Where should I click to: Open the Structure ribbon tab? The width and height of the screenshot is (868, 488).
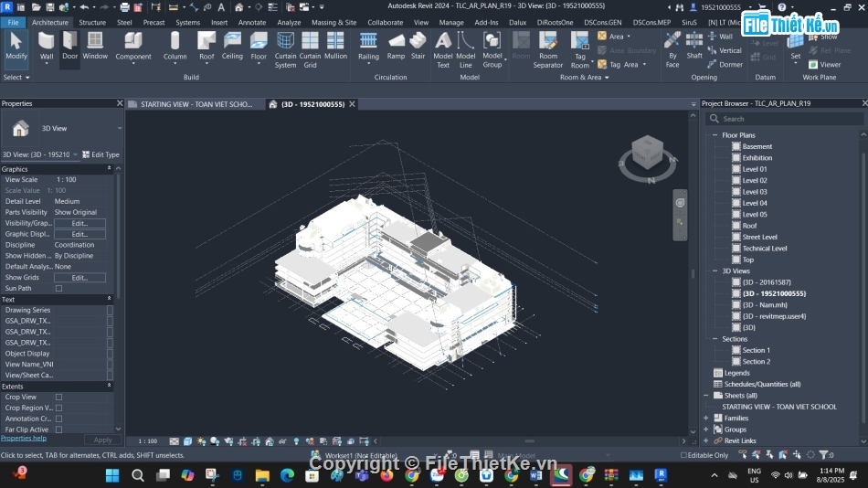[x=92, y=23]
